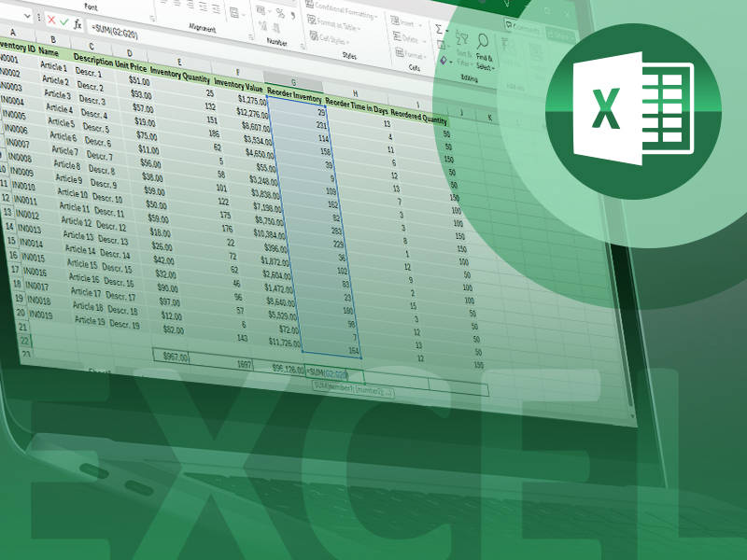Image resolution: width=747 pixels, height=560 pixels.
Task: Click the Reorder Time in Days header cell
Action: click(357, 106)
